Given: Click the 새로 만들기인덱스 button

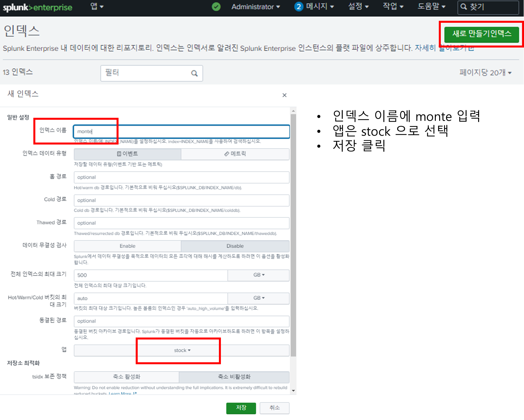Looking at the screenshot, I should pos(481,34).
